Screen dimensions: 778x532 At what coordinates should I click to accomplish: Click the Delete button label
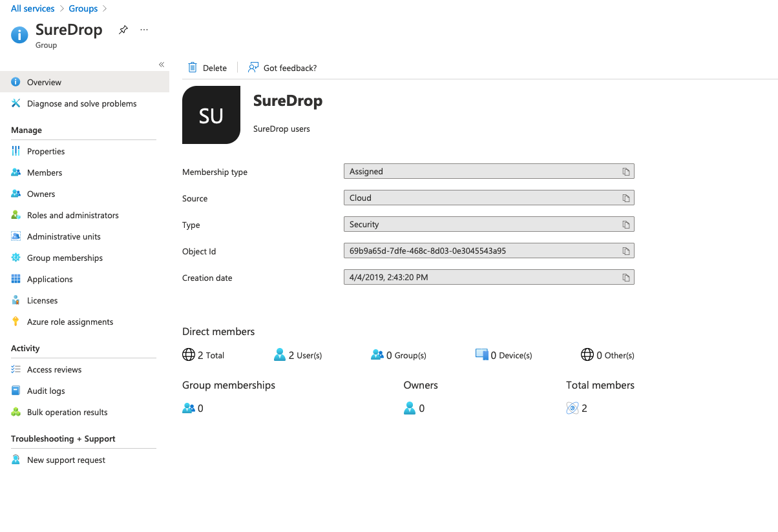pos(215,68)
